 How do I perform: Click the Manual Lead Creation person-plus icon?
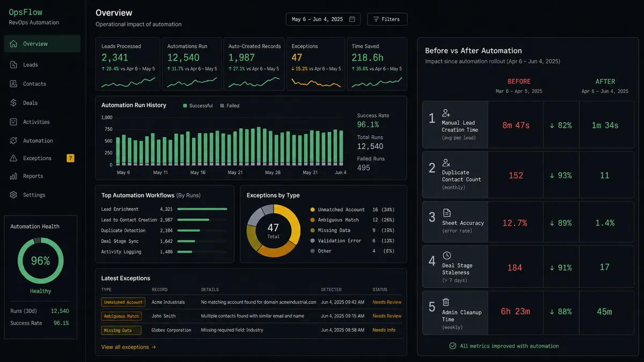[x=446, y=113]
